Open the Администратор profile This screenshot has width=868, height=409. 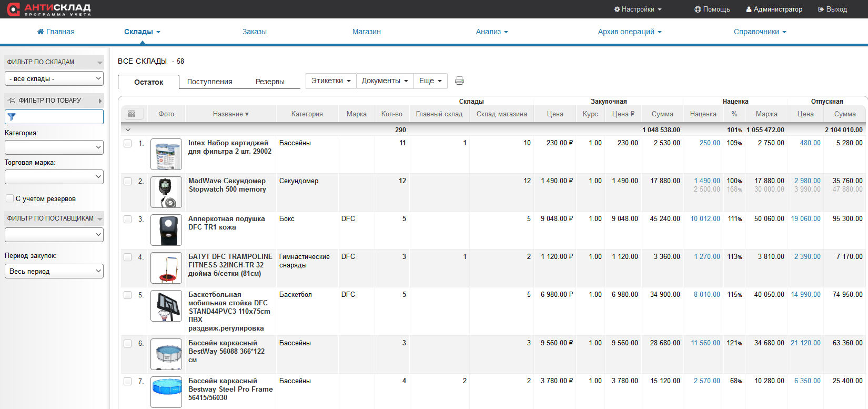774,9
